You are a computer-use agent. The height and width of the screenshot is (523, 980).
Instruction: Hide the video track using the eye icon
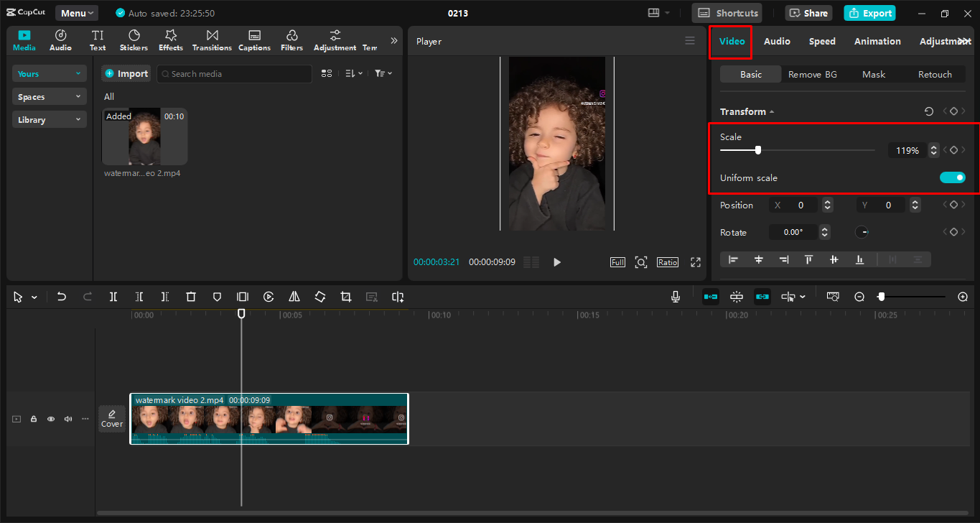click(x=50, y=419)
